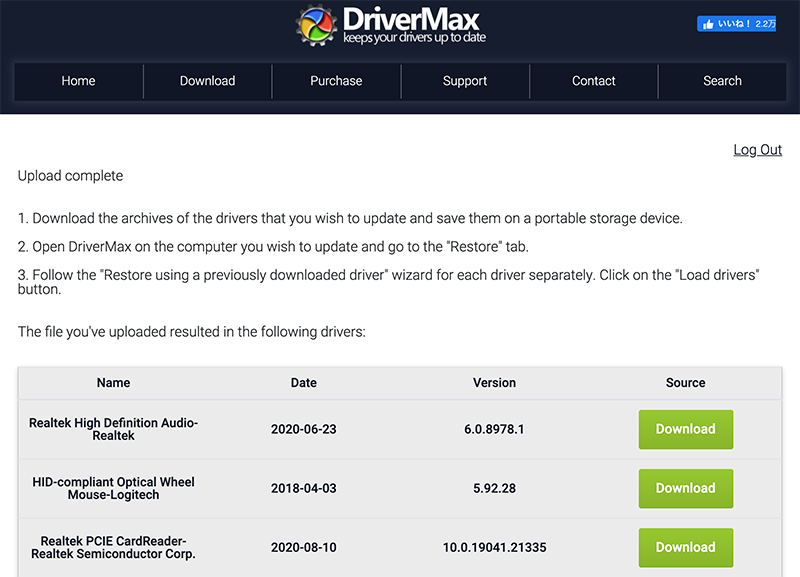Open the Download page from navigation bar
The image size is (800, 577).
tap(207, 81)
